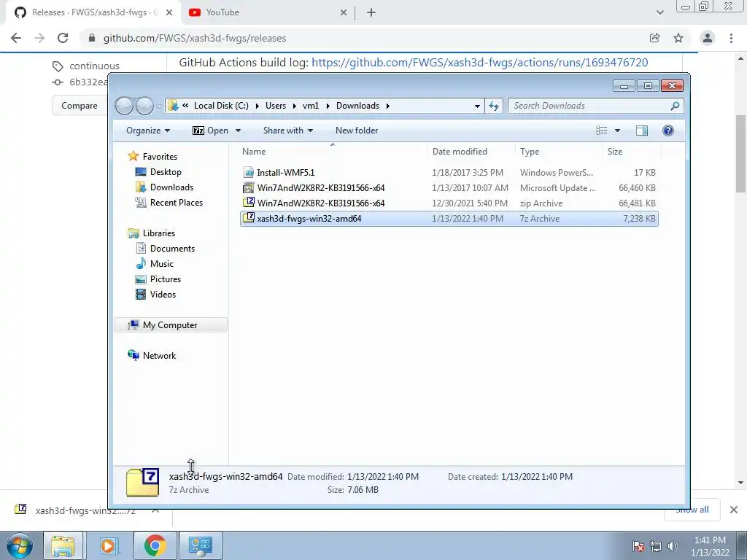Screen dimensions: 747x560
Task: Select Desktop under Favorites
Action: (166, 172)
